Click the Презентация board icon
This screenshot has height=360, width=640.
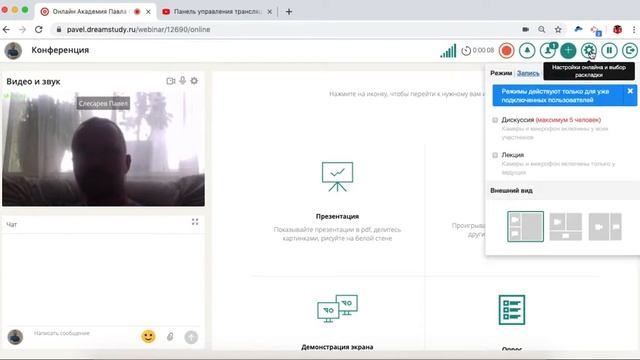tap(337, 177)
